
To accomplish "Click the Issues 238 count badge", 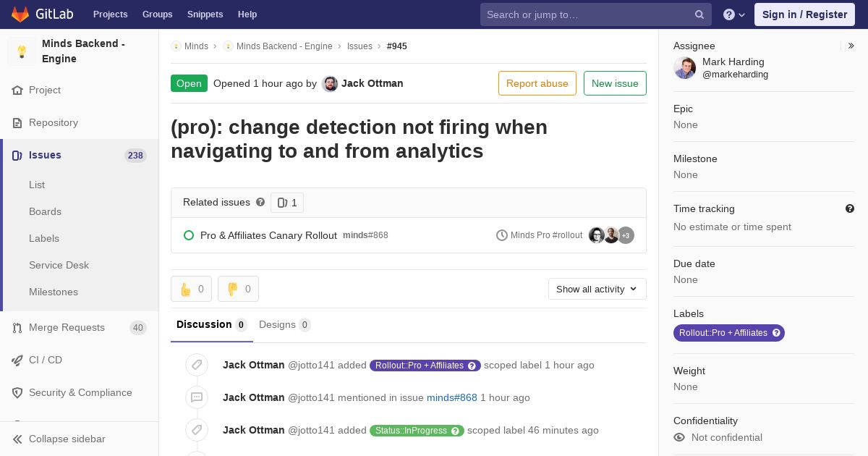I will pos(135,156).
